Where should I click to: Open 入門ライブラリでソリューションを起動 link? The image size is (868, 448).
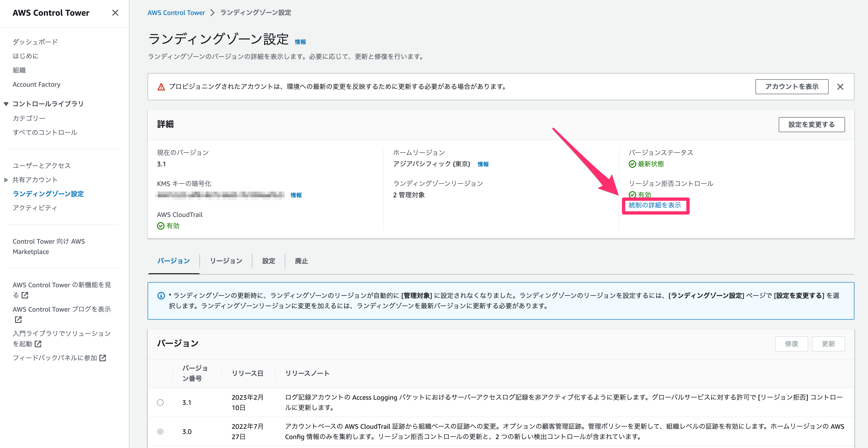coord(62,339)
